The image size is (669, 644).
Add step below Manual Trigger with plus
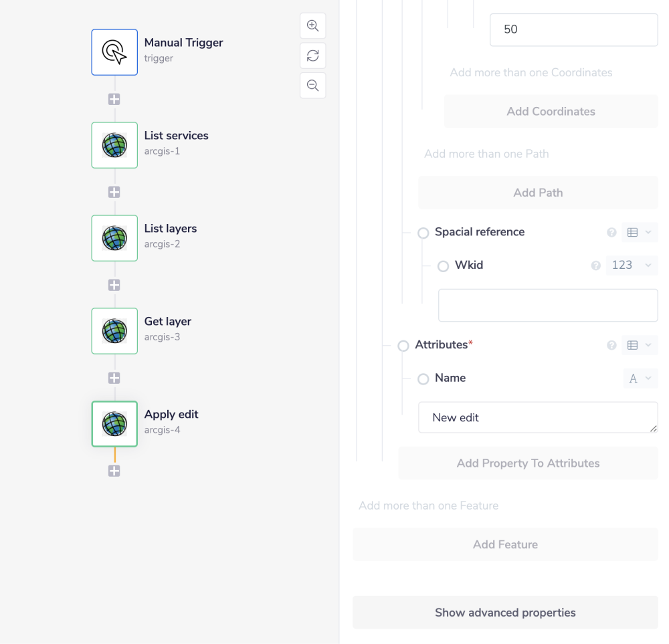(114, 99)
